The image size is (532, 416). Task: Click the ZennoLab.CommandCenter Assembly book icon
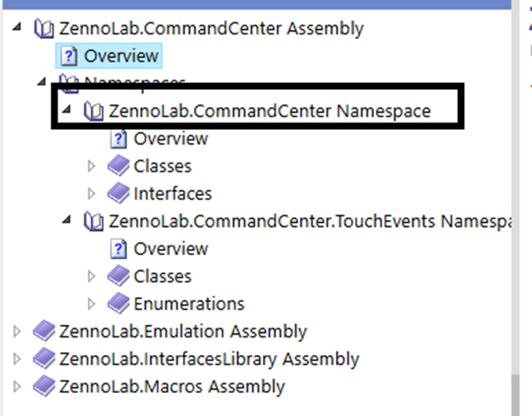(43, 28)
